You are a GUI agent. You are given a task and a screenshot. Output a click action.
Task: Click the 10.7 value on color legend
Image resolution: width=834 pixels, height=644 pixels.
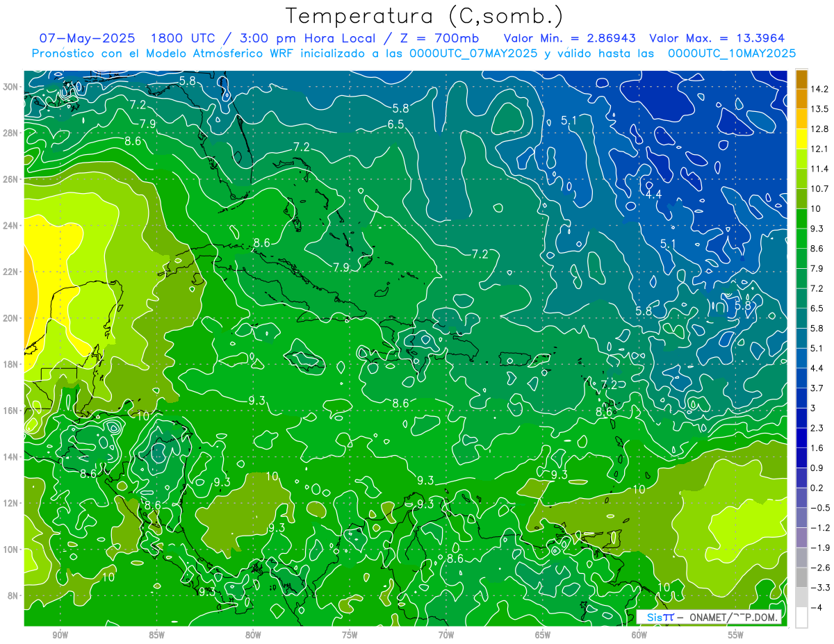(819, 189)
